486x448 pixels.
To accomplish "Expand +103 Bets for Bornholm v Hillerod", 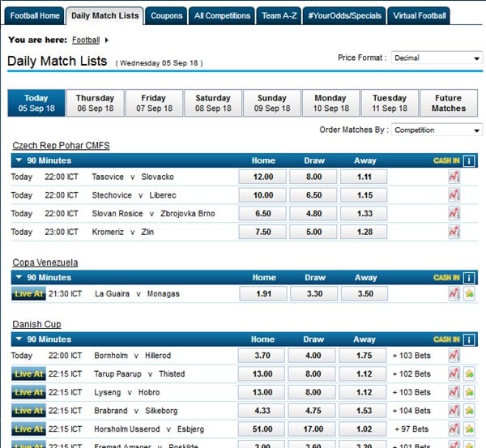I will tap(411, 356).
